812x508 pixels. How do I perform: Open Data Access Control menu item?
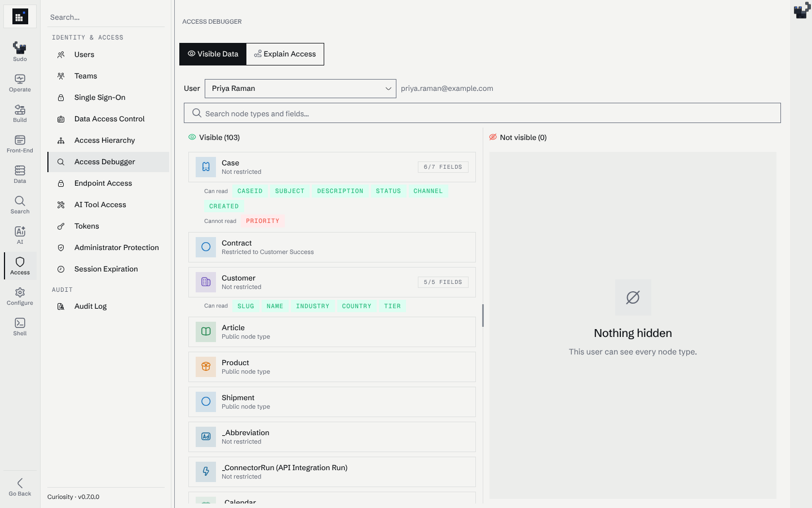click(x=108, y=119)
